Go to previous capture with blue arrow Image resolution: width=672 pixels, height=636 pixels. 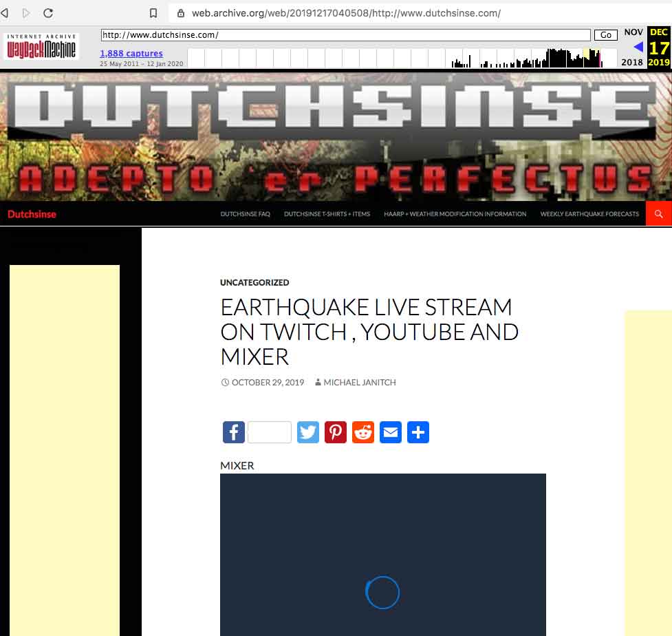[638, 47]
